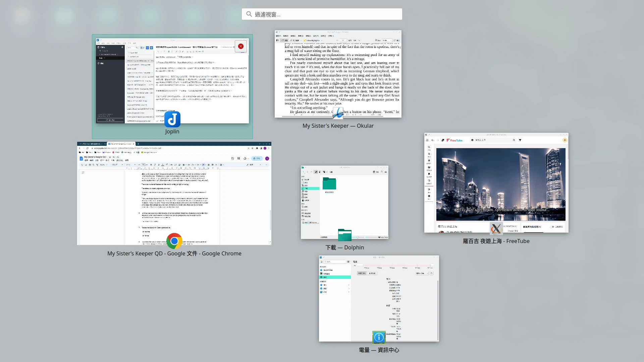Click the FreeTube filter funnel icon
644x362 pixels.
(520, 140)
